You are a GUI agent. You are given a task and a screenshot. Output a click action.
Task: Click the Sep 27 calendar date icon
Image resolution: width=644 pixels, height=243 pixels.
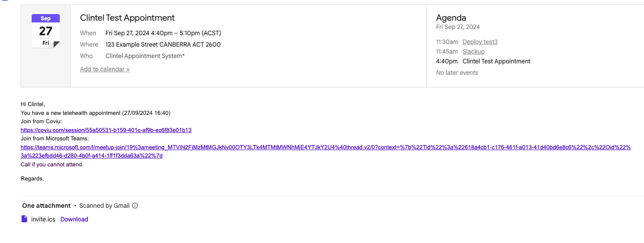[46, 31]
